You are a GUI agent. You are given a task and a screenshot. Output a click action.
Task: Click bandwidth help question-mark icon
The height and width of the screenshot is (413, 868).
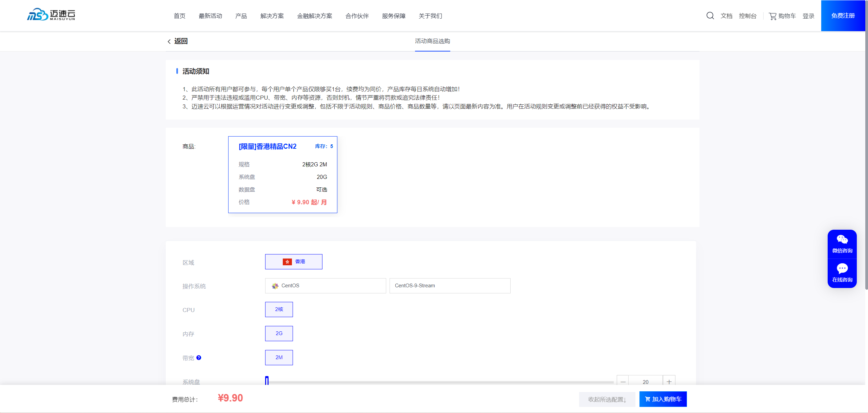199,358
